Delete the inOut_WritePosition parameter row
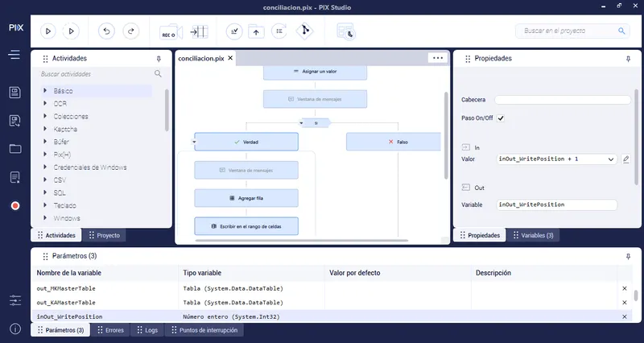The width and height of the screenshot is (644, 343). 625,316
